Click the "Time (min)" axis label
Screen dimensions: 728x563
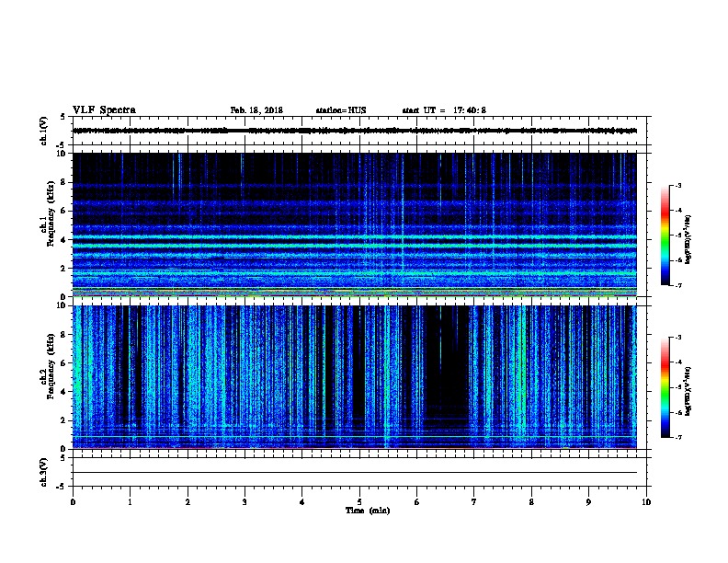click(368, 511)
